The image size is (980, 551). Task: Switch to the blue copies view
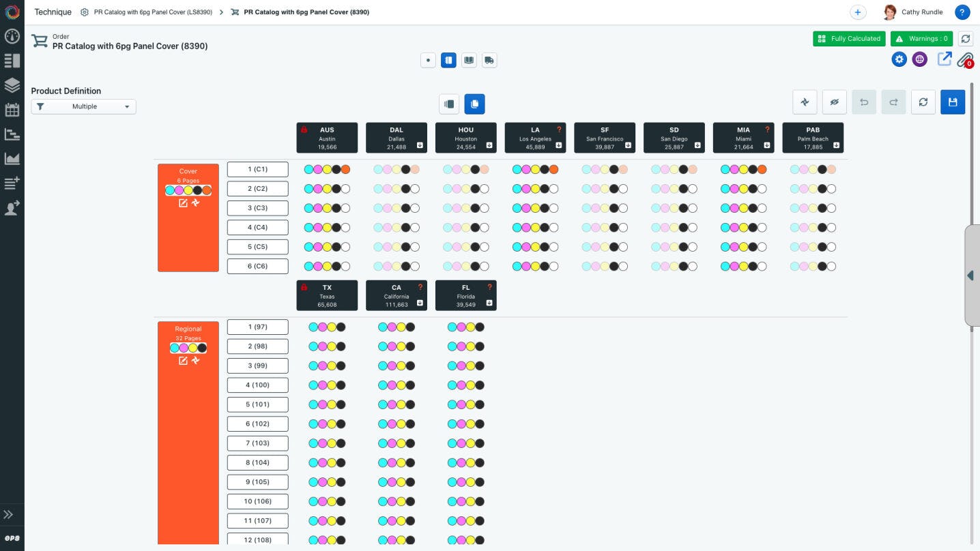(x=475, y=104)
